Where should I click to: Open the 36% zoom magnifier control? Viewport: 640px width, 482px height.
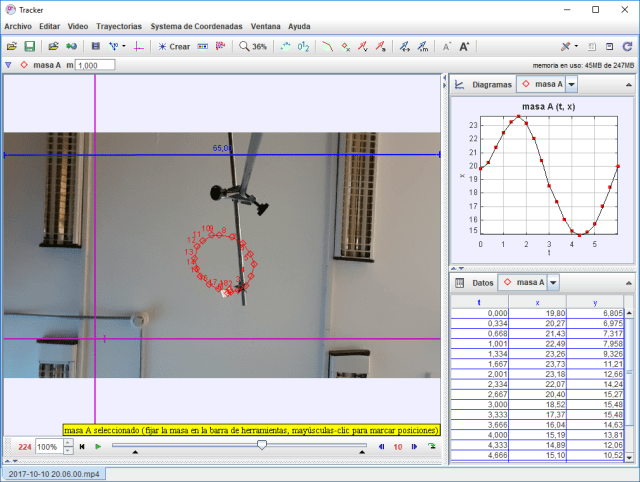[253, 46]
